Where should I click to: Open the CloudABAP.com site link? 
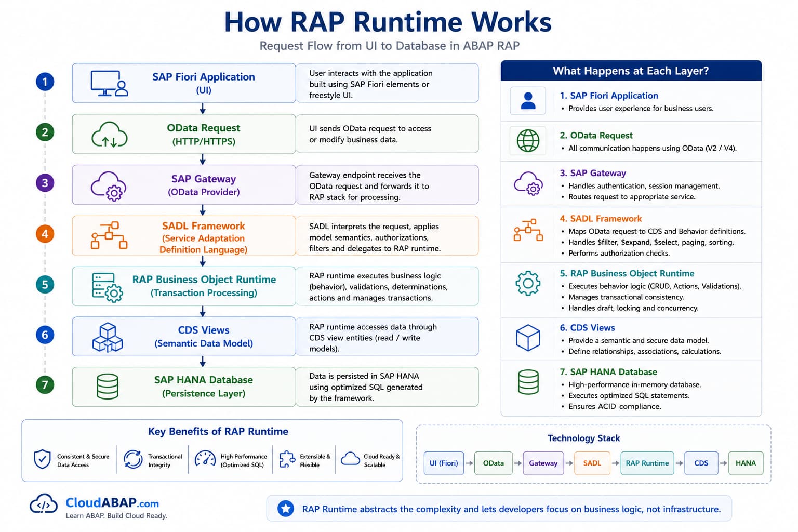[112, 503]
